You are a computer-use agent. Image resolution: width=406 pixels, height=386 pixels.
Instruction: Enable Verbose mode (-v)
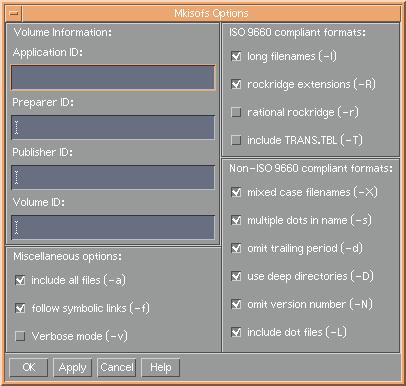[x=20, y=336]
